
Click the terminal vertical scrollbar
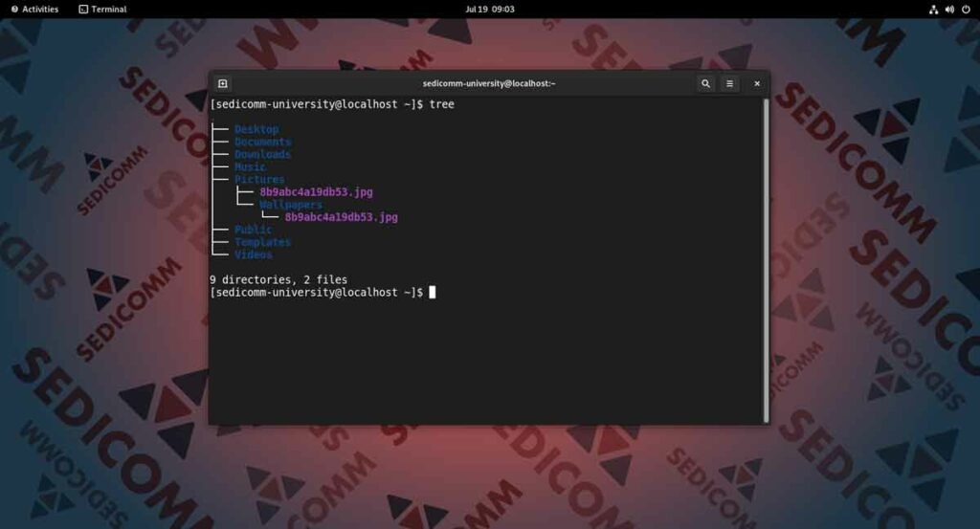pos(767,260)
